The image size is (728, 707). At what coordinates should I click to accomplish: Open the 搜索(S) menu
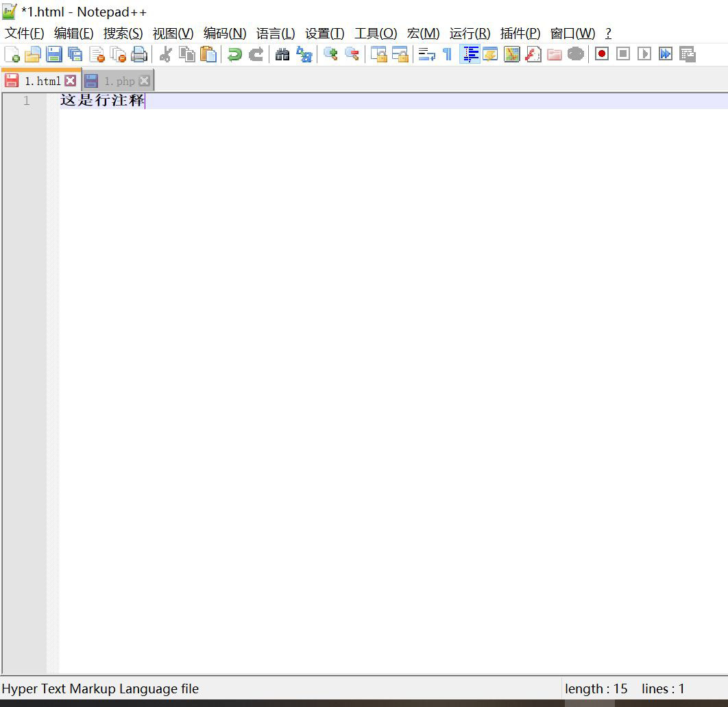(123, 34)
